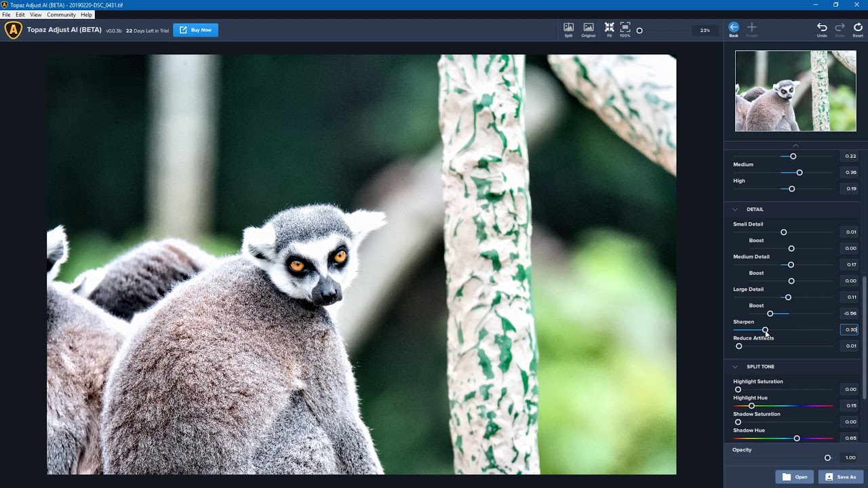The image size is (868, 488).
Task: Collapse the DETAIL section
Action: (735, 209)
